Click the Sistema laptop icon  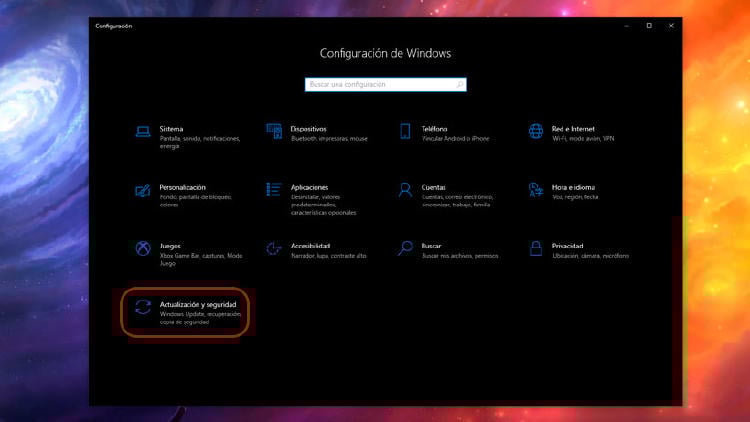tap(142, 131)
